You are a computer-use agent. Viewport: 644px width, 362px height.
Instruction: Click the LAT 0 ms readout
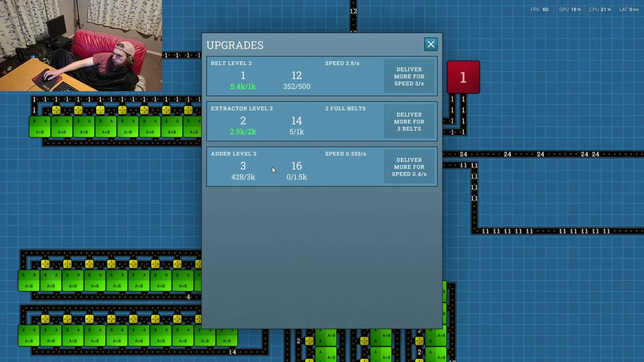[629, 10]
